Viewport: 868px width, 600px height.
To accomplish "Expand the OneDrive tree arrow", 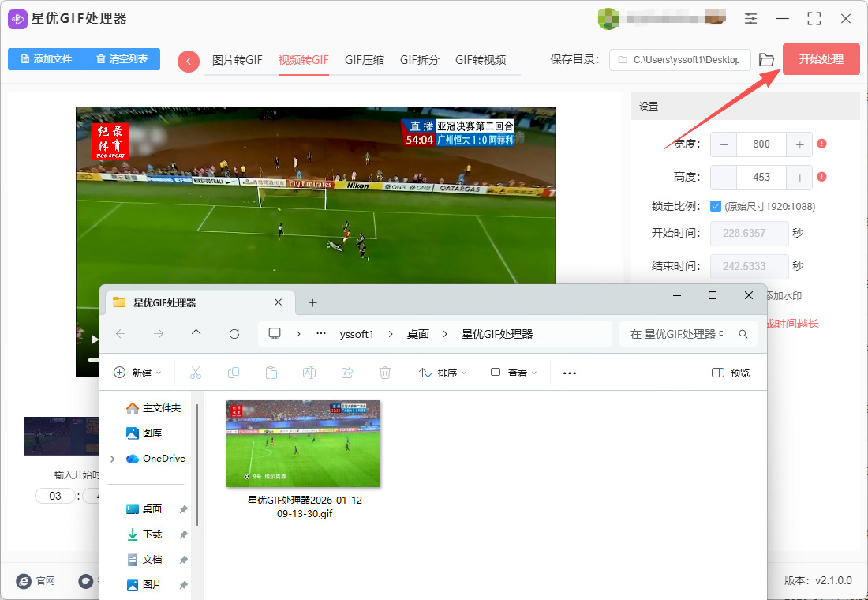I will click(113, 459).
